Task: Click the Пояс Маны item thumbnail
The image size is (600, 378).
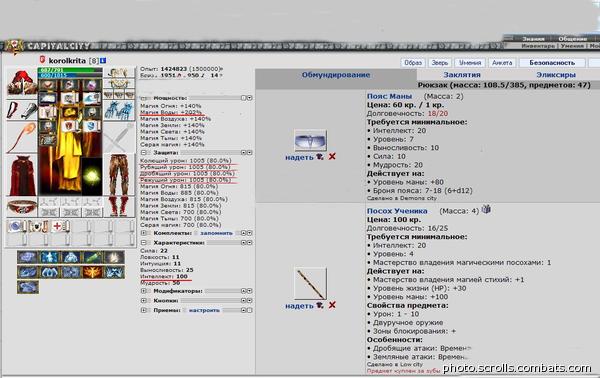Action: pyautogui.click(x=310, y=140)
